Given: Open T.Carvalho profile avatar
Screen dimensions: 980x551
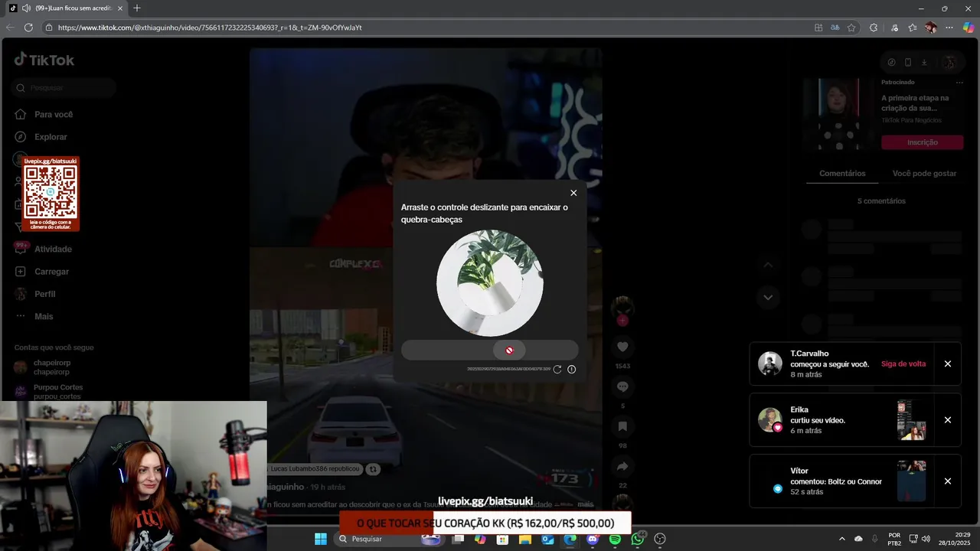Looking at the screenshot, I should tap(770, 364).
